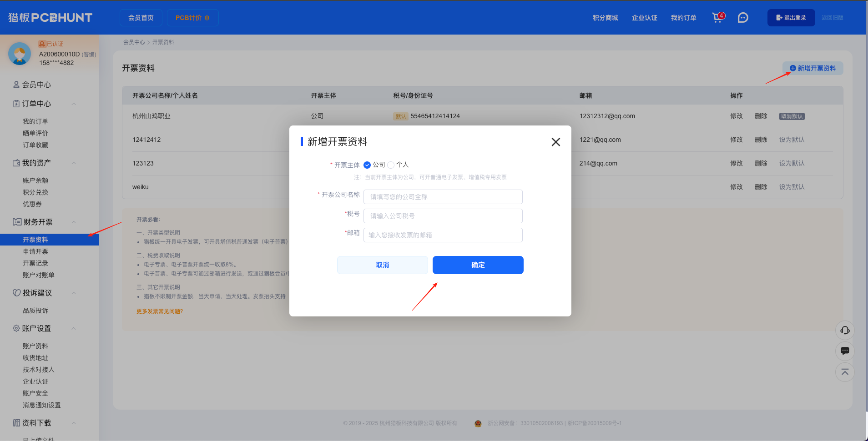Click the 开票公司名称 input field
868x441 pixels.
click(442, 197)
